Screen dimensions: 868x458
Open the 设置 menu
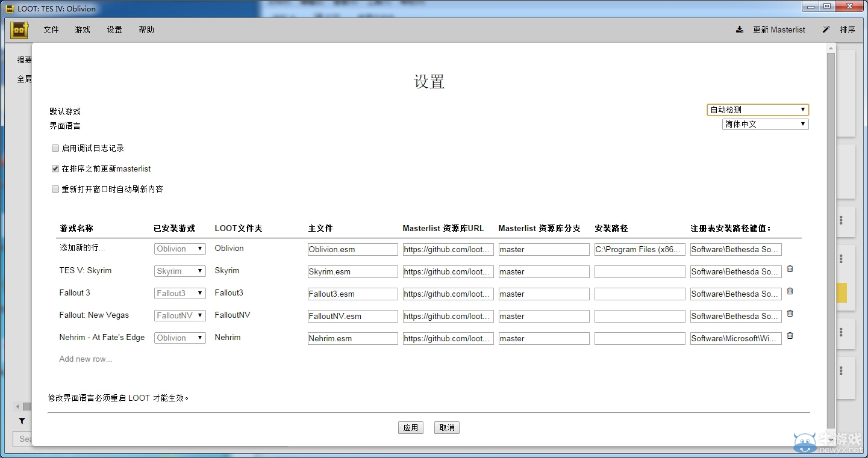(x=114, y=29)
